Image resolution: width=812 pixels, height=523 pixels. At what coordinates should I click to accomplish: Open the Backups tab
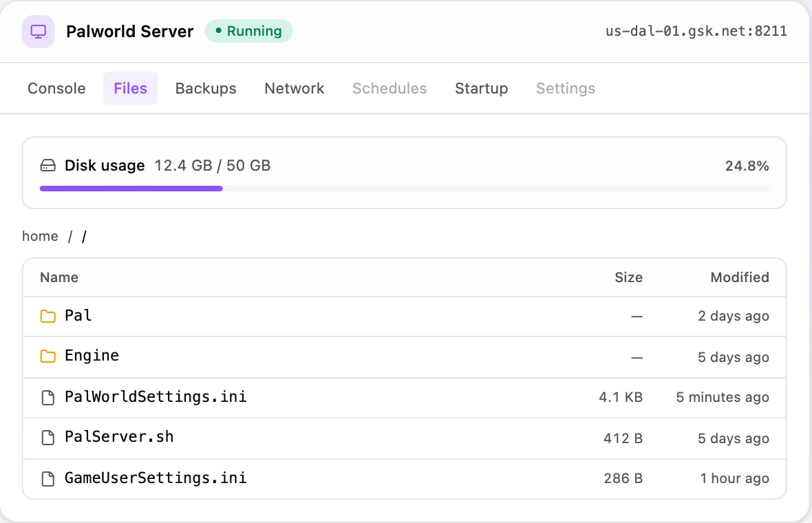click(x=206, y=88)
